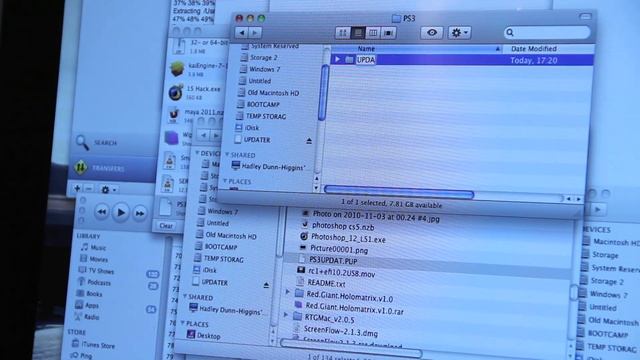This screenshot has width=640, height=360.
Task: Collapse PLACES section in PS3 sidebar
Action: pyautogui.click(x=225, y=181)
